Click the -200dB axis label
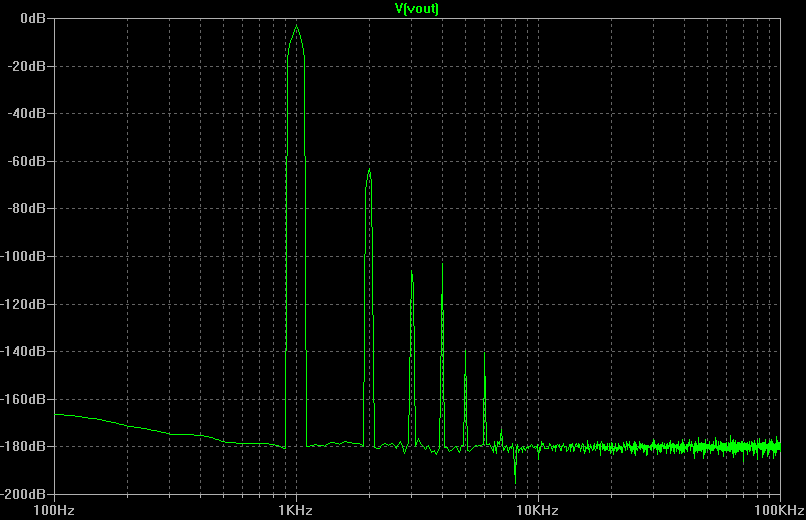This screenshot has height=520, width=806. (23, 494)
